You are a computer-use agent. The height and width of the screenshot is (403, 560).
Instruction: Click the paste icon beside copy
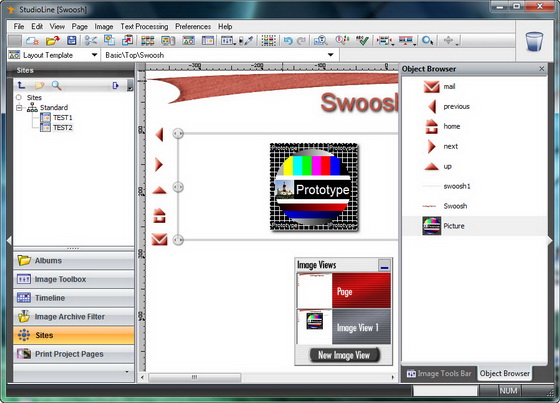coord(127,40)
